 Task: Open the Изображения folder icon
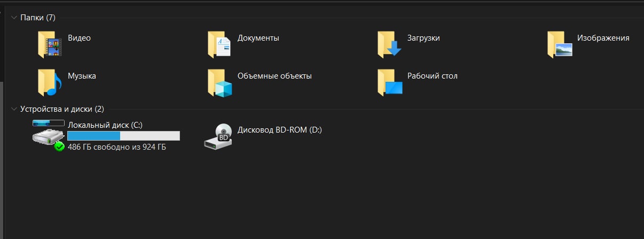pos(560,44)
